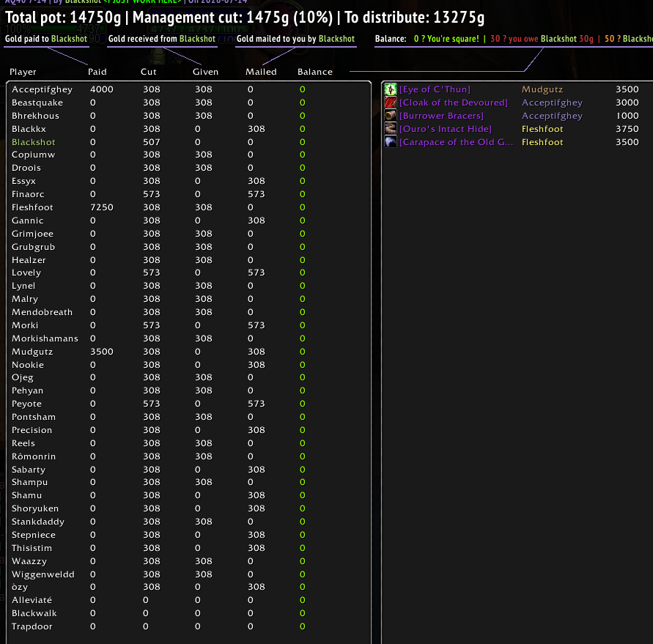Select player name Beastquake
Viewport: 653px width, 644px height.
click(37, 103)
